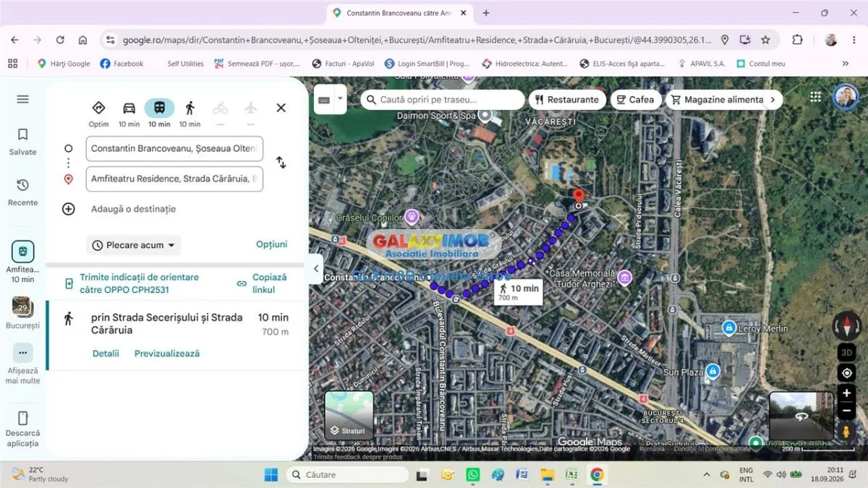Expand the Plecare acum dropdown
The image size is (868, 488).
[134, 245]
